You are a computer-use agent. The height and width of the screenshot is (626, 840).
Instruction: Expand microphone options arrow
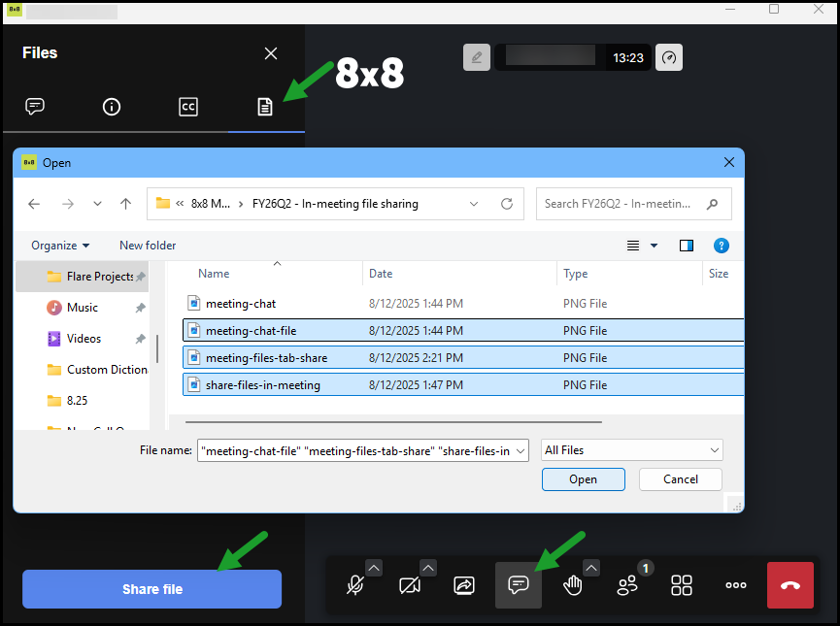[x=374, y=568]
